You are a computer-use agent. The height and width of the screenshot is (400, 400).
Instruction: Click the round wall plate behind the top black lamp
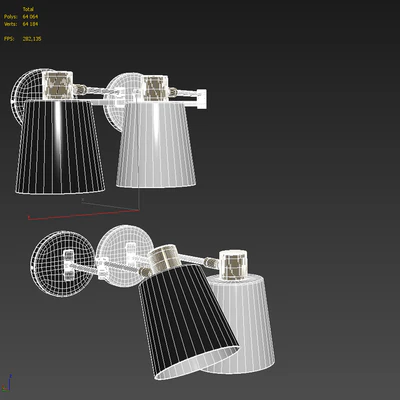pos(27,97)
